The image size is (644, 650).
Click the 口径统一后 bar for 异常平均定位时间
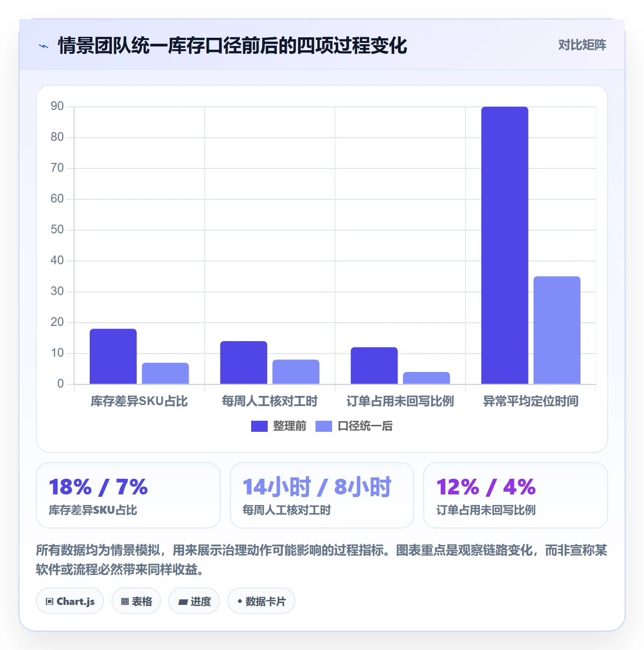tap(557, 330)
